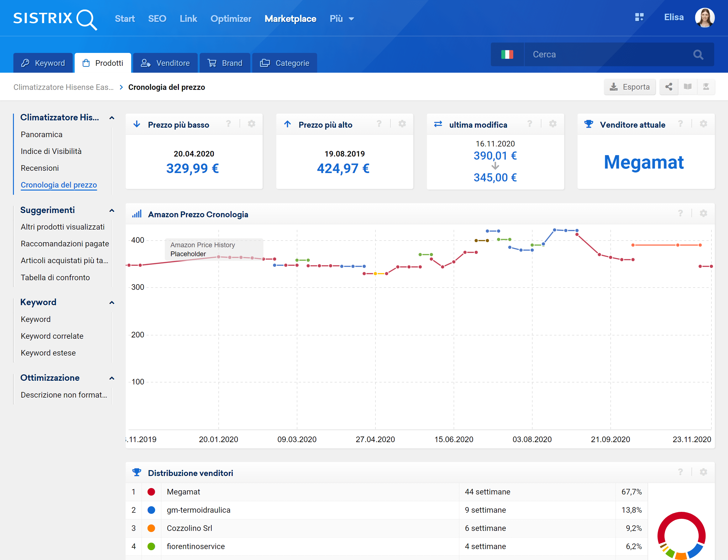
Task: Open settings gear of Venditore attuale
Action: tap(703, 124)
